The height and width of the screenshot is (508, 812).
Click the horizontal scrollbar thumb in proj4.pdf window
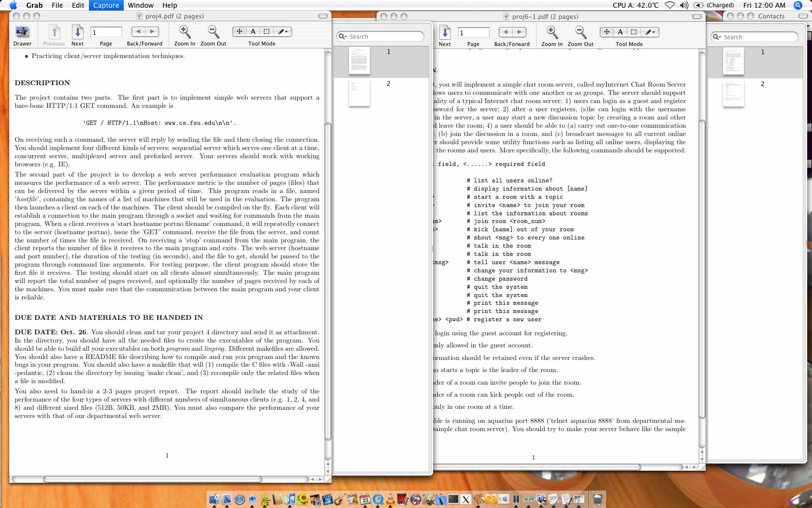pos(152,479)
